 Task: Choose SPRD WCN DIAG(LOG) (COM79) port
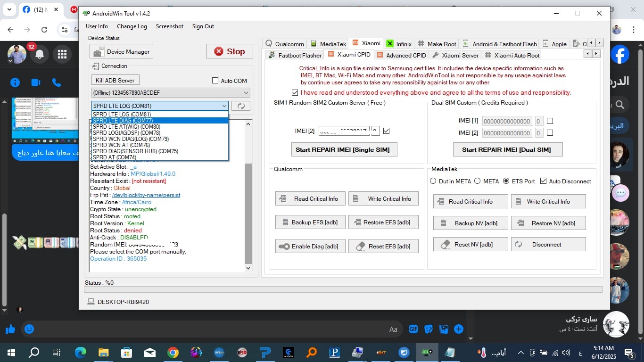160,139
